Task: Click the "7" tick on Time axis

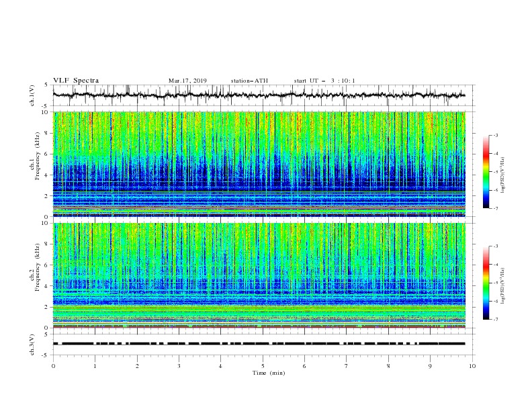Action: (x=347, y=366)
